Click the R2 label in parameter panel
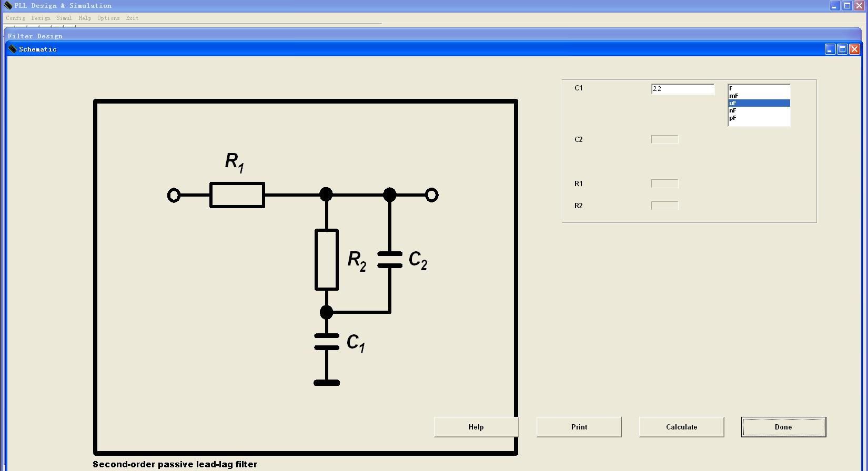868x471 pixels. click(x=578, y=206)
